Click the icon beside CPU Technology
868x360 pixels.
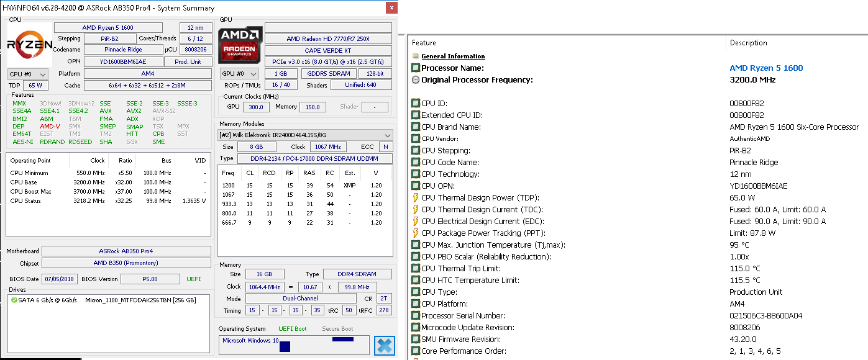(x=416, y=174)
